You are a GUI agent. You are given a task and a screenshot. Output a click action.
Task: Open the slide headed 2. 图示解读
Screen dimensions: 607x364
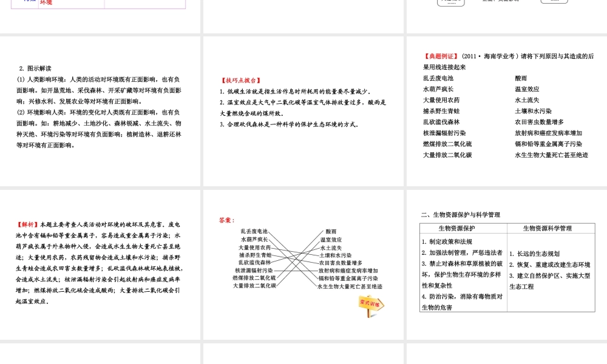(x=100, y=112)
